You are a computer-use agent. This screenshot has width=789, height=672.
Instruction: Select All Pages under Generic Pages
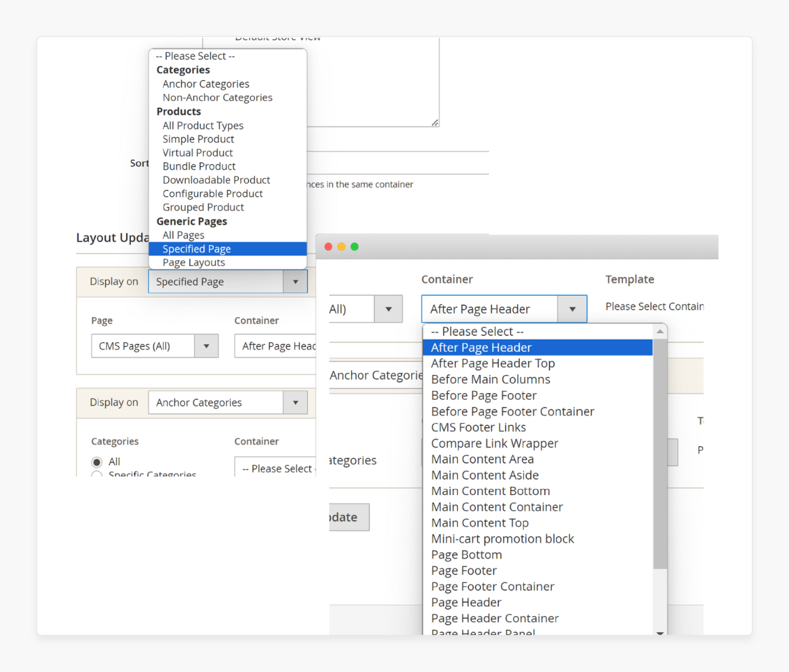click(228, 235)
